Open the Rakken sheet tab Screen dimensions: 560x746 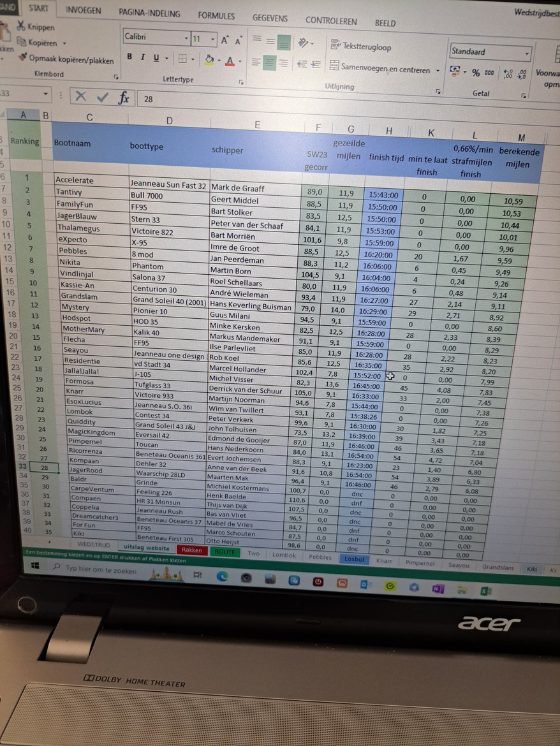191,550
